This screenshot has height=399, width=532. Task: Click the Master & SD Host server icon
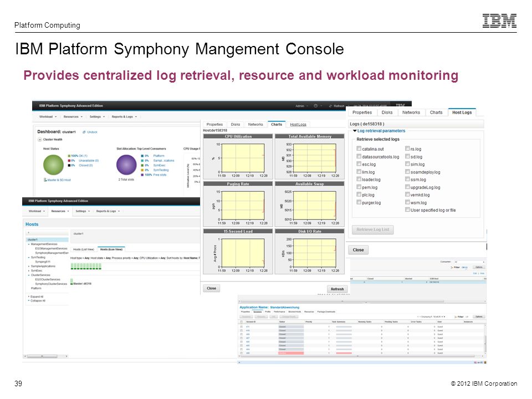click(x=45, y=180)
